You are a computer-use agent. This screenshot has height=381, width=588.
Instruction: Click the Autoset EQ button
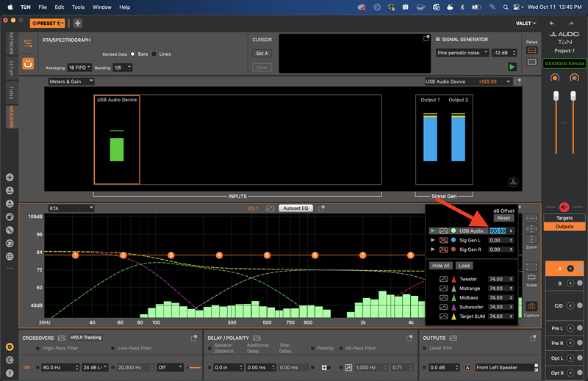295,208
